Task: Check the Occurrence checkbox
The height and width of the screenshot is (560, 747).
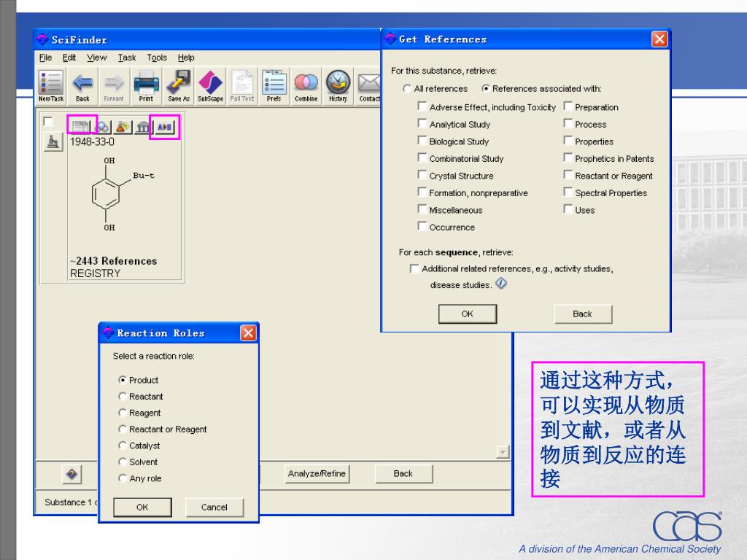Action: (x=422, y=226)
